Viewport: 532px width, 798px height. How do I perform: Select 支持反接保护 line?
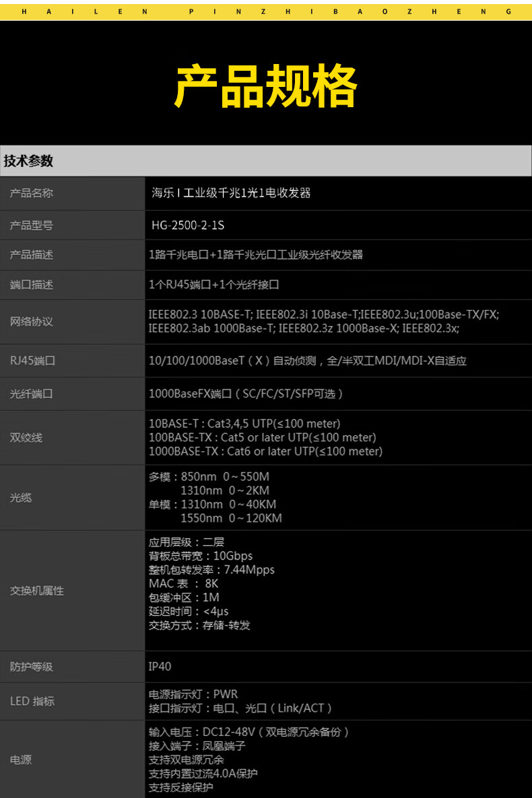tap(180, 787)
